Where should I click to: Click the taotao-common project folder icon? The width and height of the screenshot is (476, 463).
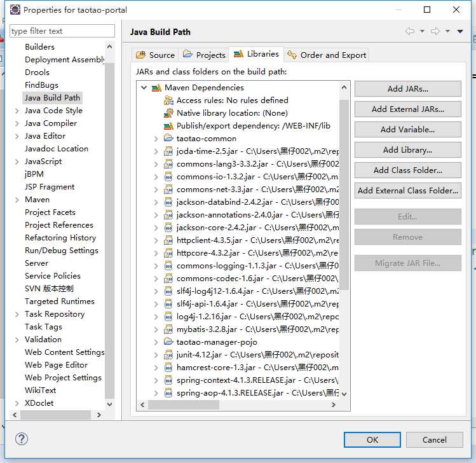click(168, 139)
